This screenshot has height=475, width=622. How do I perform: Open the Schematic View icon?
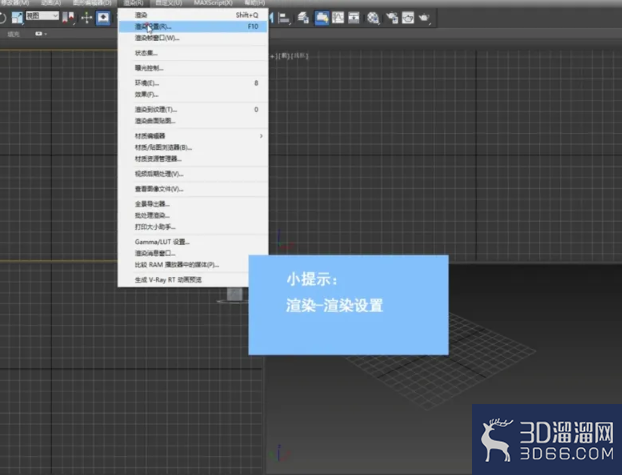click(353, 17)
